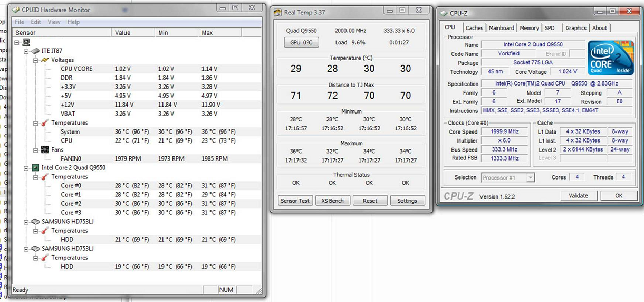Click the GPU 0°C button in Real Temp
This screenshot has height=302, width=644.
coord(301,42)
